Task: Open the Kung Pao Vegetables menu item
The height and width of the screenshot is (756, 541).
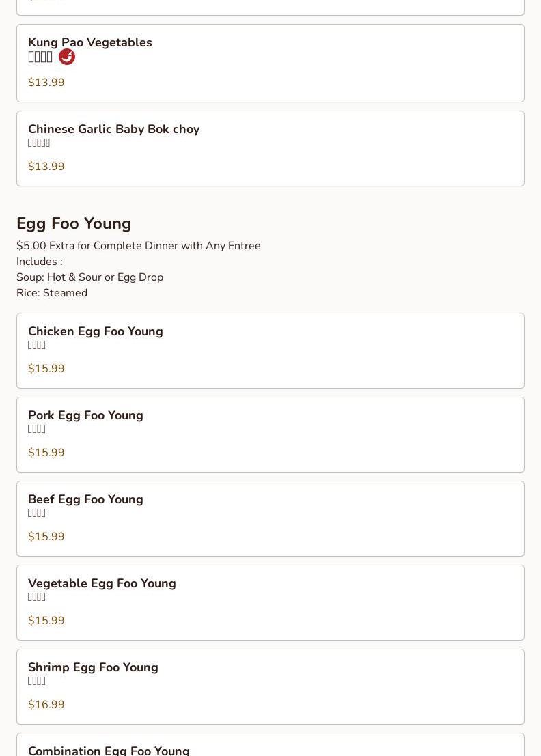Action: click(90, 42)
